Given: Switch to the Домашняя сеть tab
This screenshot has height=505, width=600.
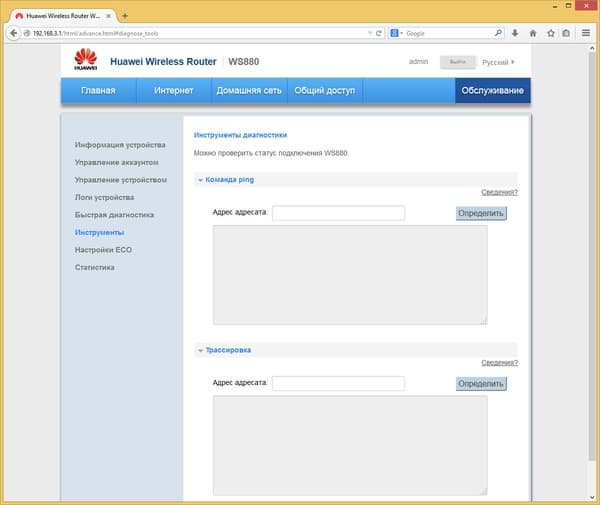Looking at the screenshot, I should tap(249, 91).
